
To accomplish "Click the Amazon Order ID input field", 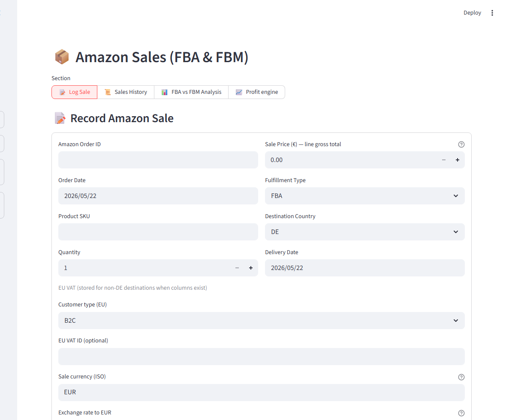I will coord(158,160).
